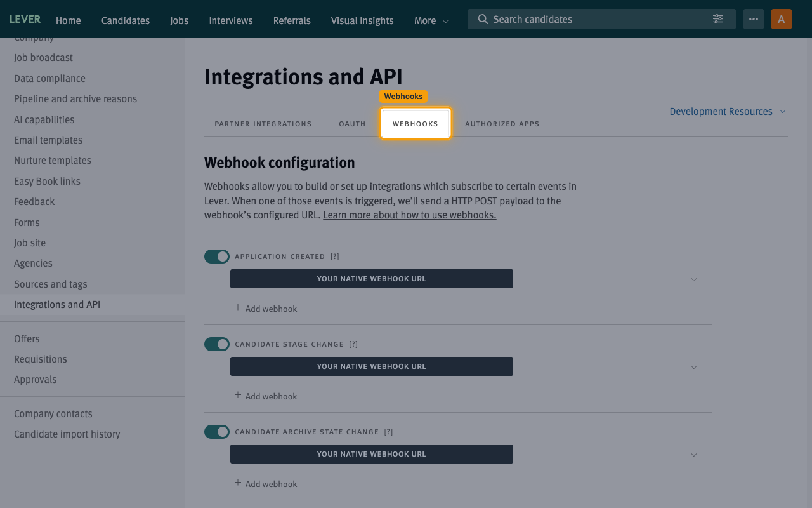This screenshot has height=508, width=812.
Task: Expand the Candidate Stage Change webhook chevron
Action: [694, 367]
